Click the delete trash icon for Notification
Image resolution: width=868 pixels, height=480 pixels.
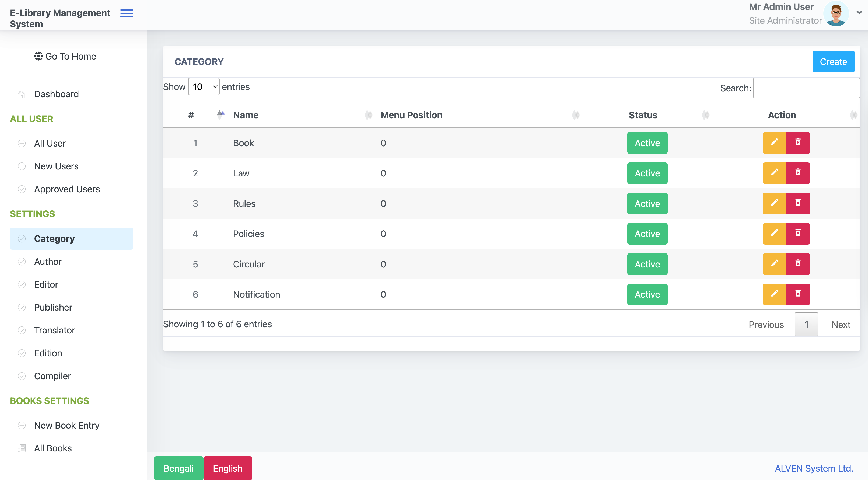798,294
